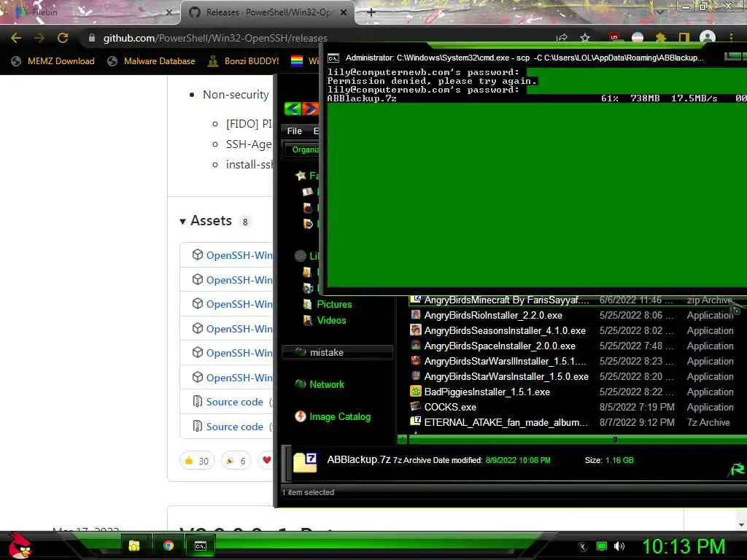Image resolution: width=747 pixels, height=560 pixels.
Task: Click the first OpenSSH-Win asset link
Action: pyautogui.click(x=239, y=254)
